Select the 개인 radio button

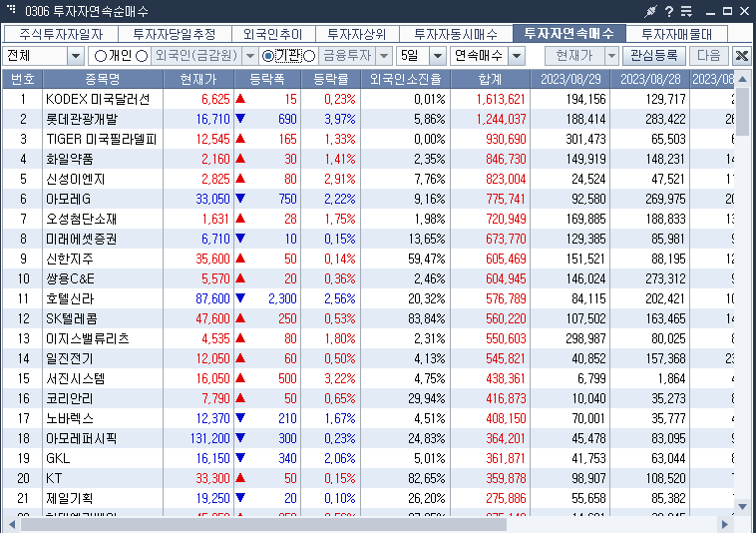101,56
